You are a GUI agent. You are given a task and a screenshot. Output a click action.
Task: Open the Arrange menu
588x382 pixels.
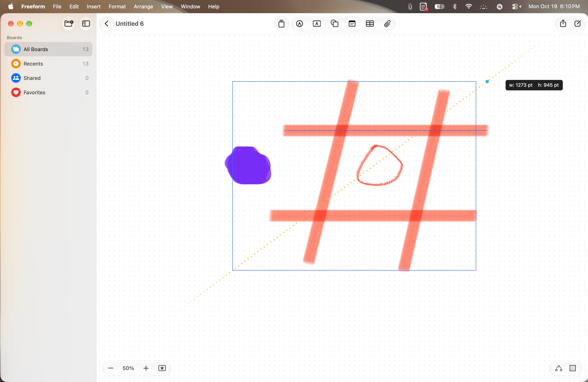point(143,6)
